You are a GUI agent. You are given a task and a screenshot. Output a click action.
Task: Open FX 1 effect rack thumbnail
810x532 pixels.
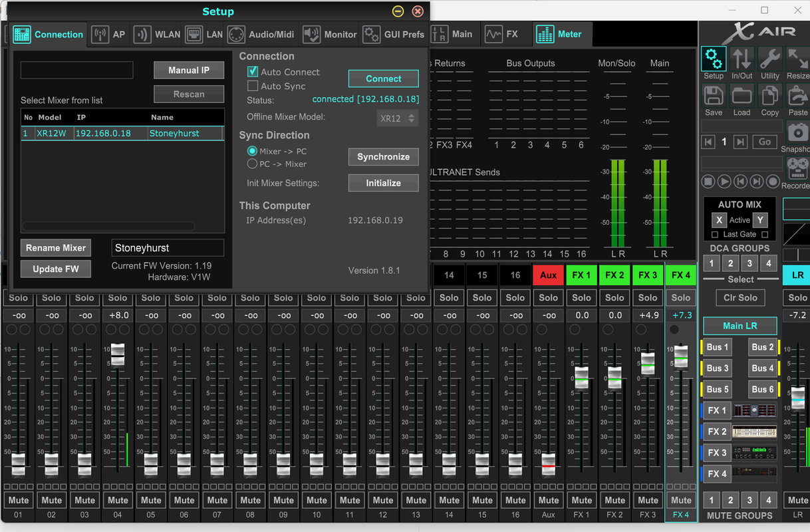point(754,410)
